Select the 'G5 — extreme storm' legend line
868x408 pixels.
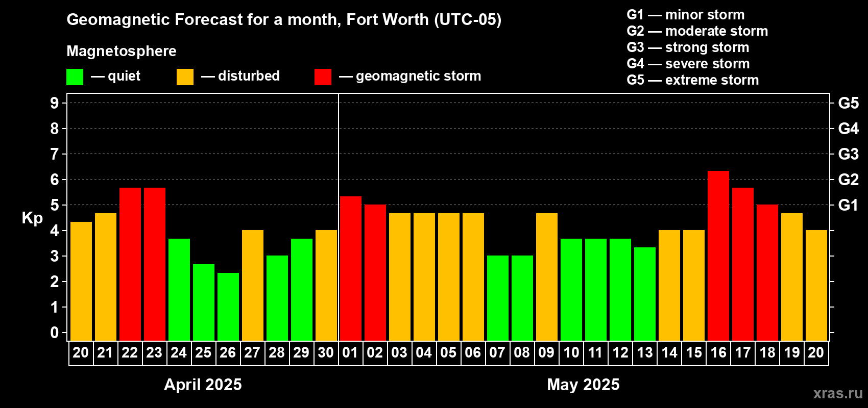[x=693, y=80]
